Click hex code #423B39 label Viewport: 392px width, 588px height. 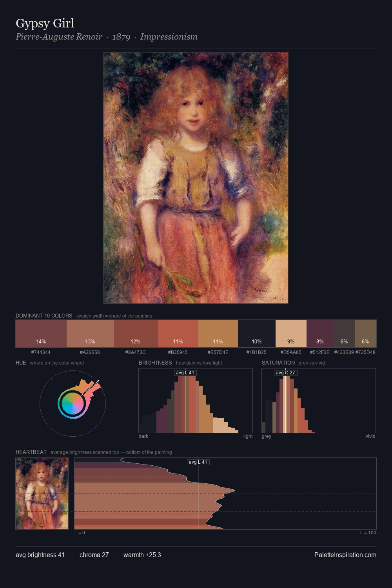pyautogui.click(x=344, y=352)
